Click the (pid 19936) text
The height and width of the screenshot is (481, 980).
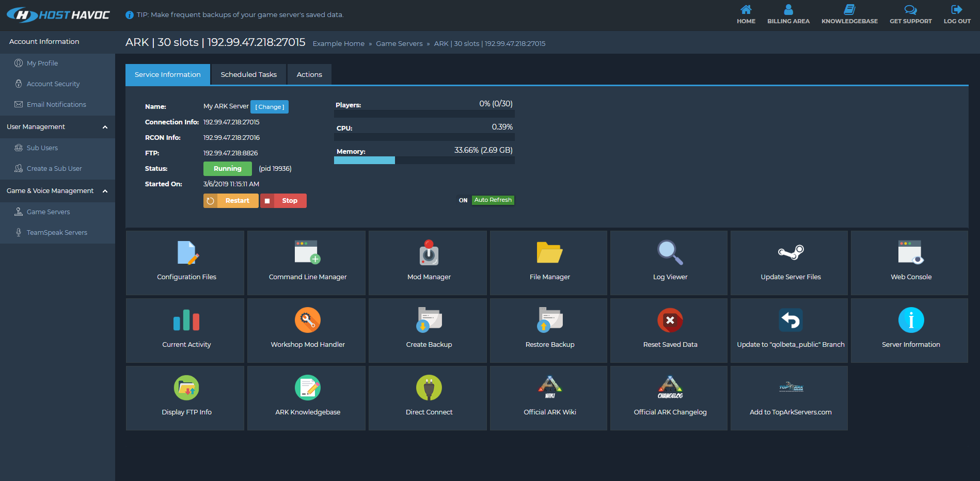point(275,169)
